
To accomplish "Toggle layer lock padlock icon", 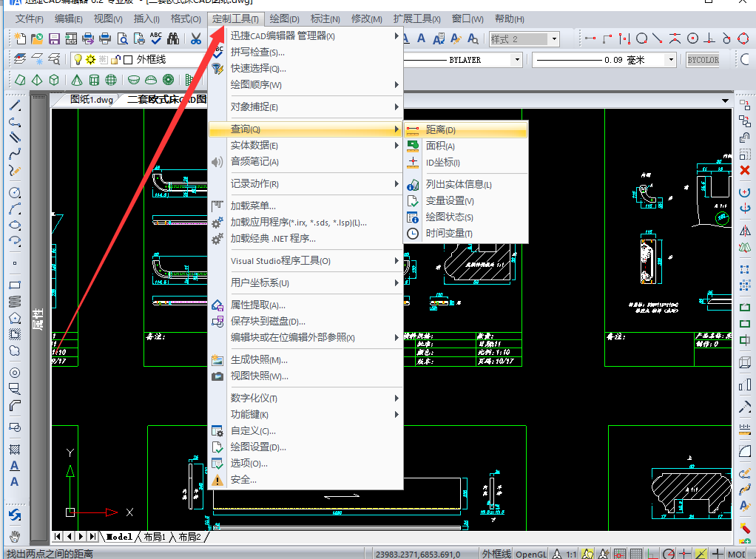I will tap(115, 59).
